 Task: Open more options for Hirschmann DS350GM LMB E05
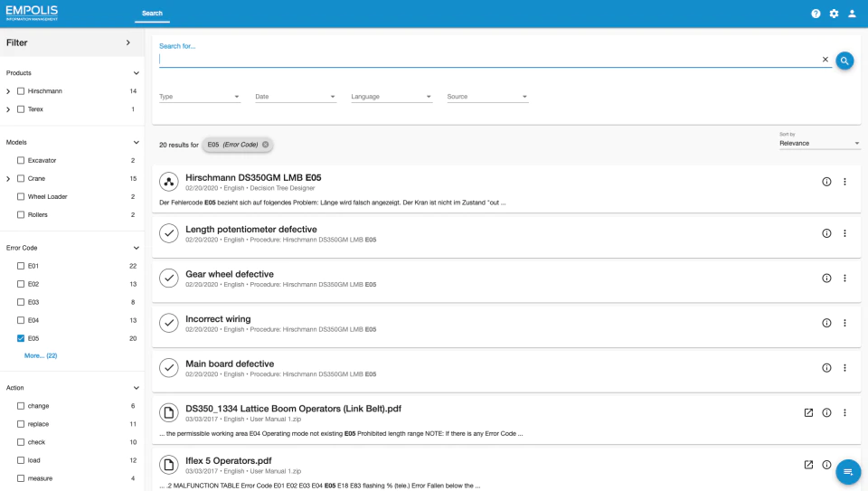(x=844, y=182)
